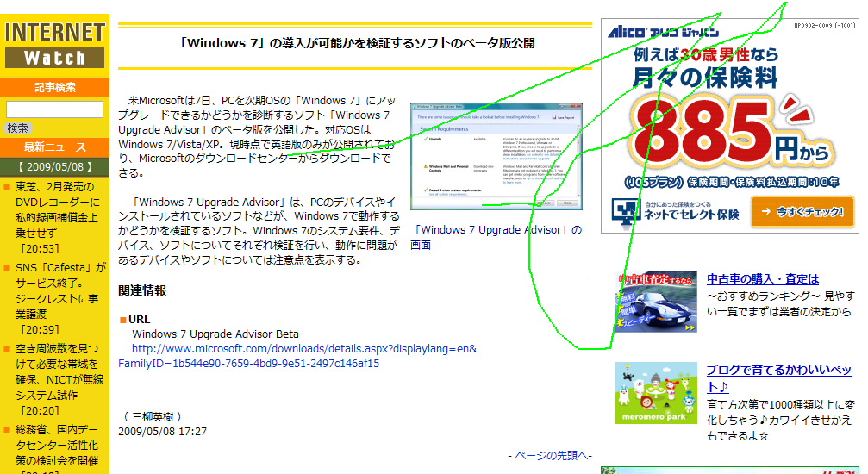Click the Alico Japan insurance banner ad
This screenshot has height=474, width=868.
point(730,126)
